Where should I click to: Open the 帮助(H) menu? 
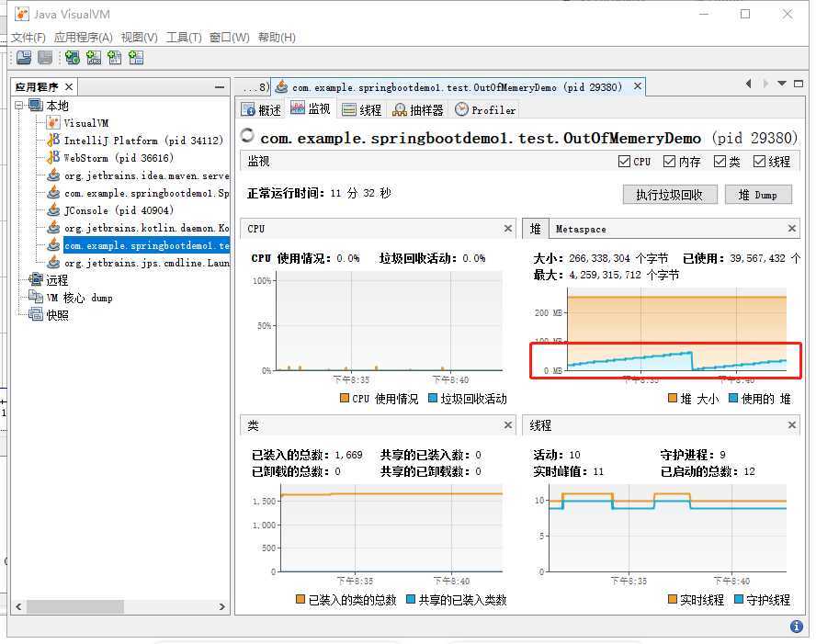(x=277, y=38)
